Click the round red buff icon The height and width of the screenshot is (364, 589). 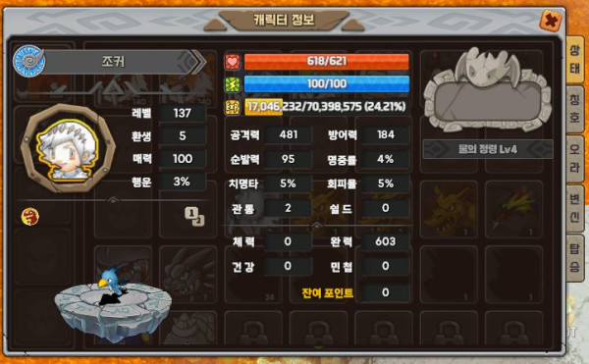30,217
